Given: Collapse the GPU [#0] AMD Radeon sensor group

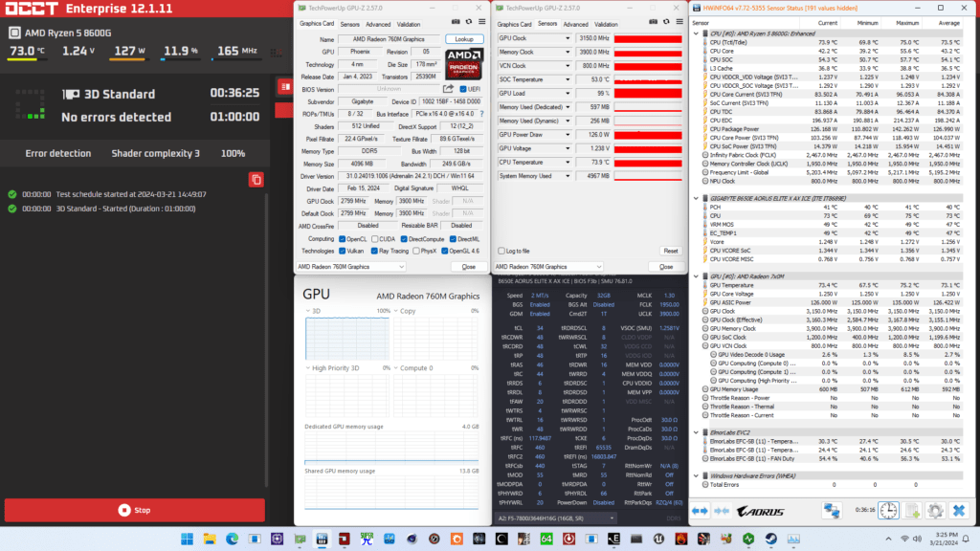Looking at the screenshot, I should point(697,276).
